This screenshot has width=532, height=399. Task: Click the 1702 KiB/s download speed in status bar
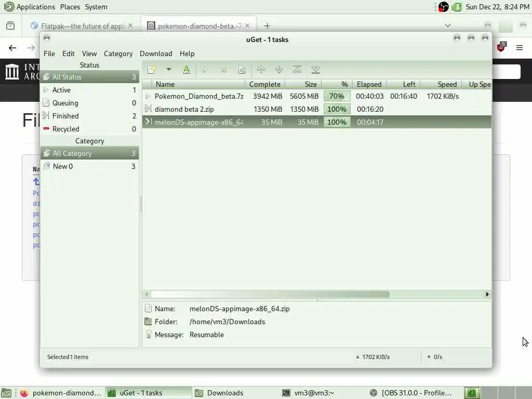pyautogui.click(x=373, y=357)
